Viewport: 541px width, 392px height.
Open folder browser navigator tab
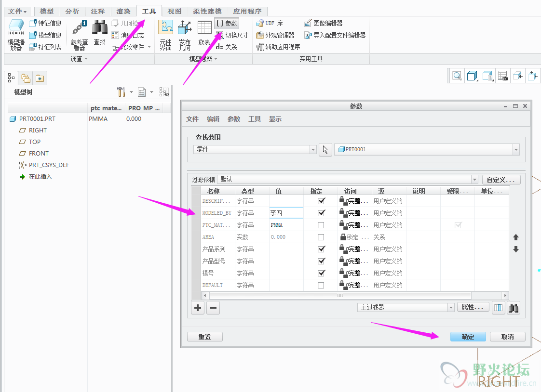(x=26, y=78)
